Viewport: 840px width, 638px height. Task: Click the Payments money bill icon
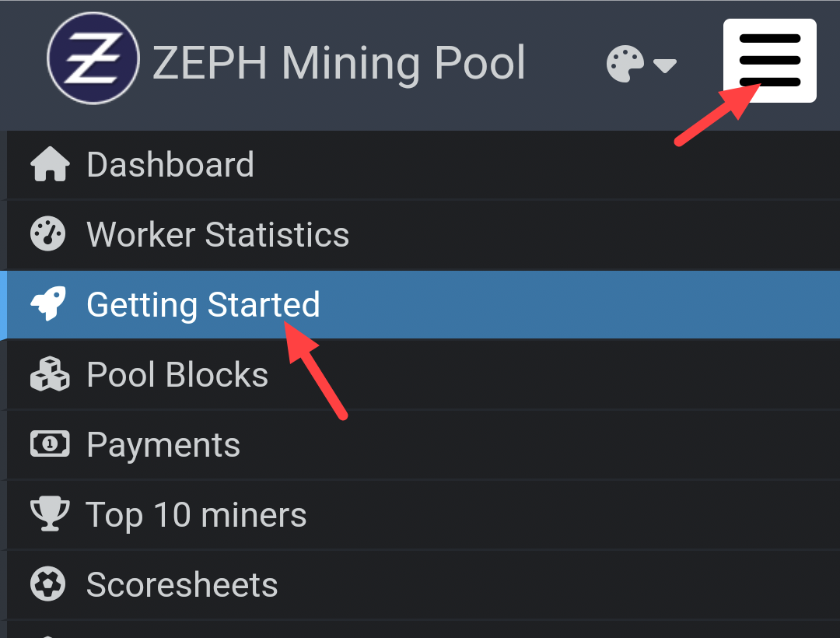(x=50, y=444)
